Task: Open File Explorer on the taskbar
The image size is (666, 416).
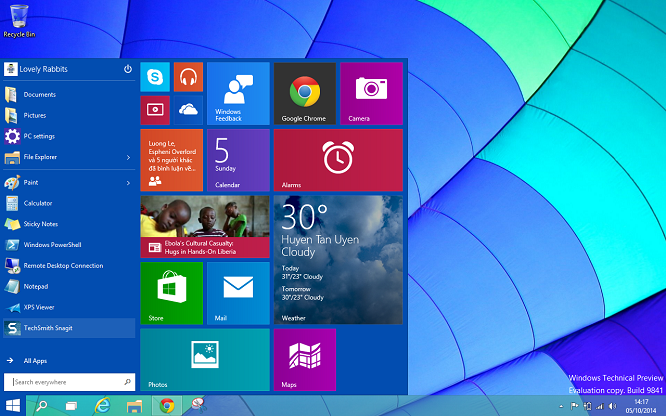Action: [135, 406]
